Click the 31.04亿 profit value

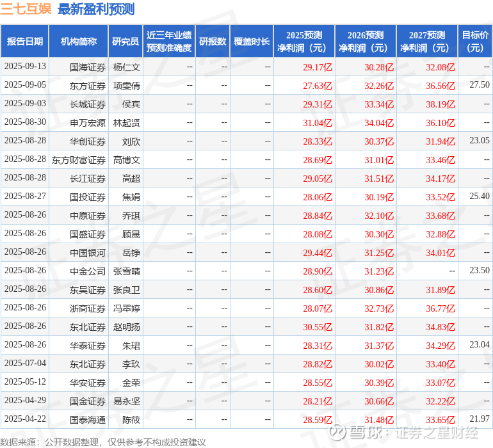[318, 123]
